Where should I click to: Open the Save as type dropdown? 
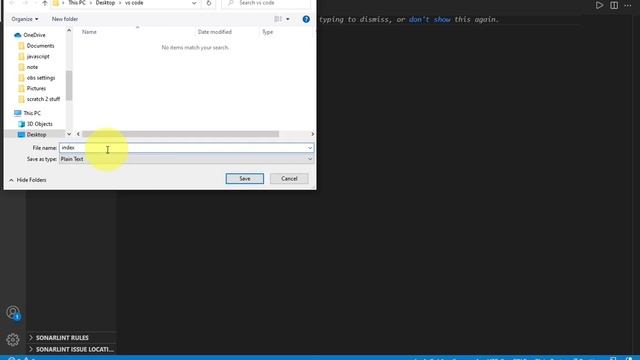click(187, 159)
